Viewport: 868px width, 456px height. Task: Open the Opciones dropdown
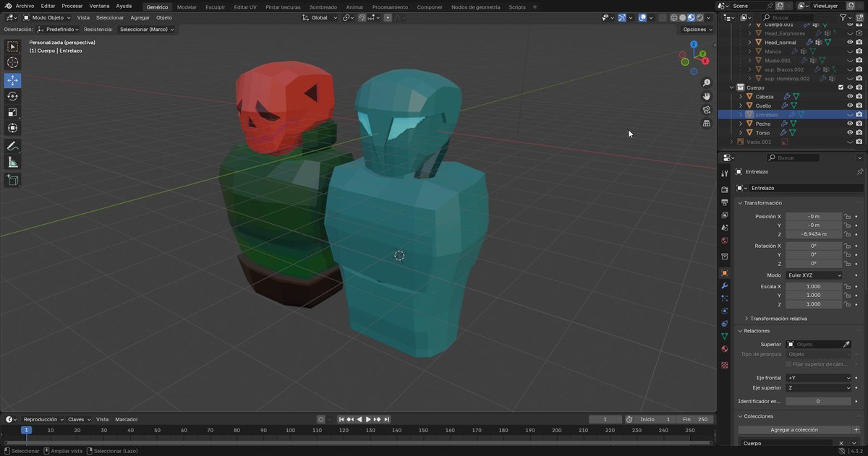697,30
